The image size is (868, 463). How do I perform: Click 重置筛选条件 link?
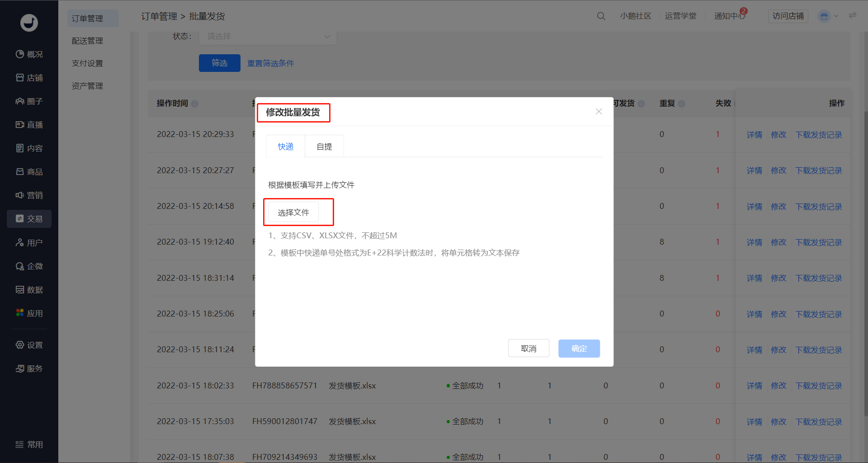pos(270,63)
